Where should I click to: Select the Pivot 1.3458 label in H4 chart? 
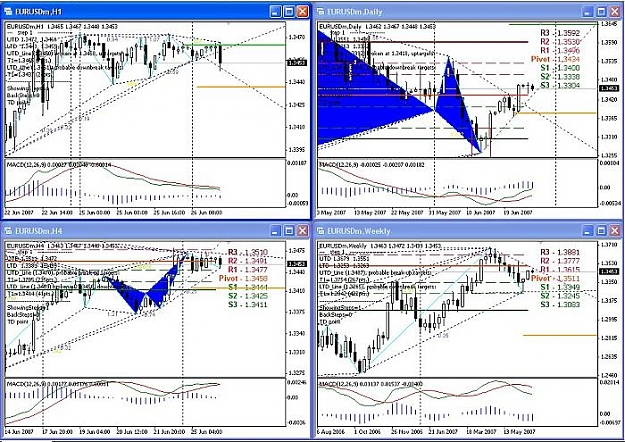click(x=243, y=278)
